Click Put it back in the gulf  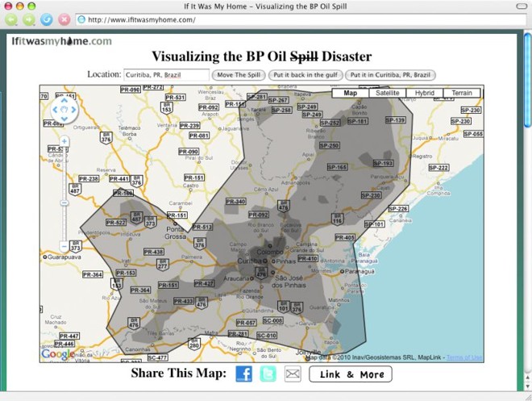coord(305,75)
